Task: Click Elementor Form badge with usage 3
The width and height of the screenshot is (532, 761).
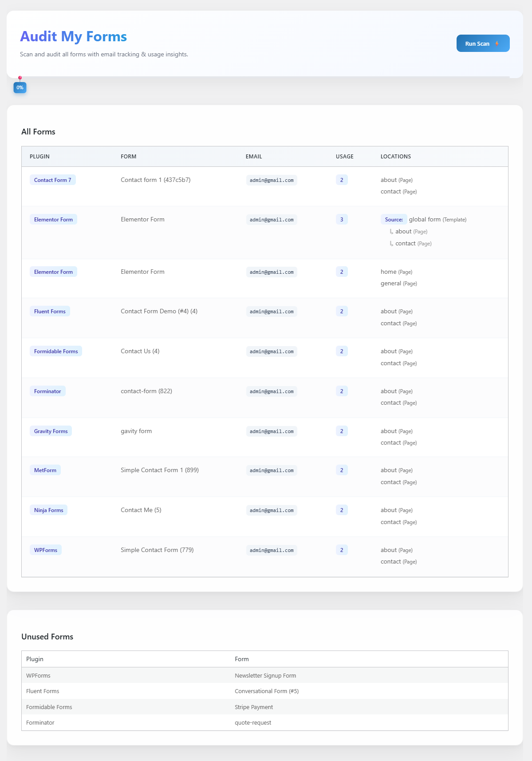Action: coord(53,219)
